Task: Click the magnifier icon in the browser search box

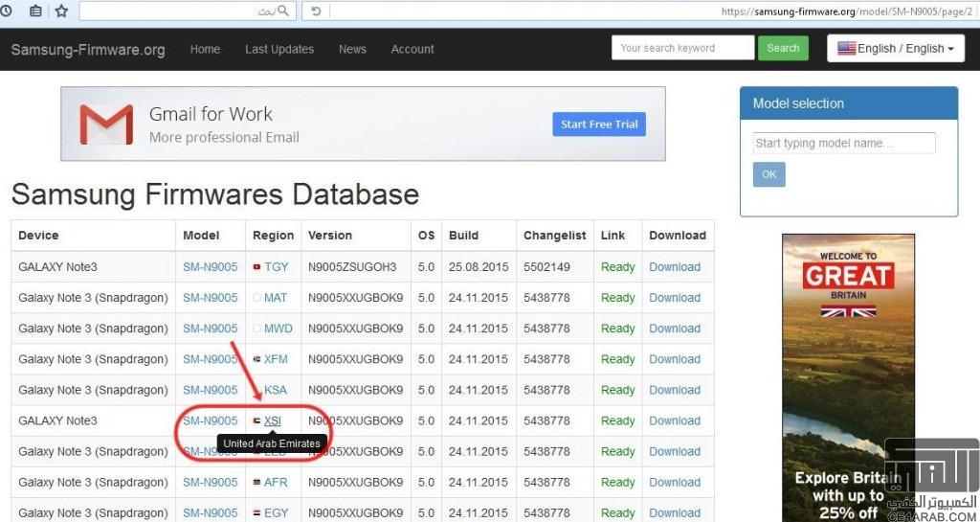Action: point(283,11)
